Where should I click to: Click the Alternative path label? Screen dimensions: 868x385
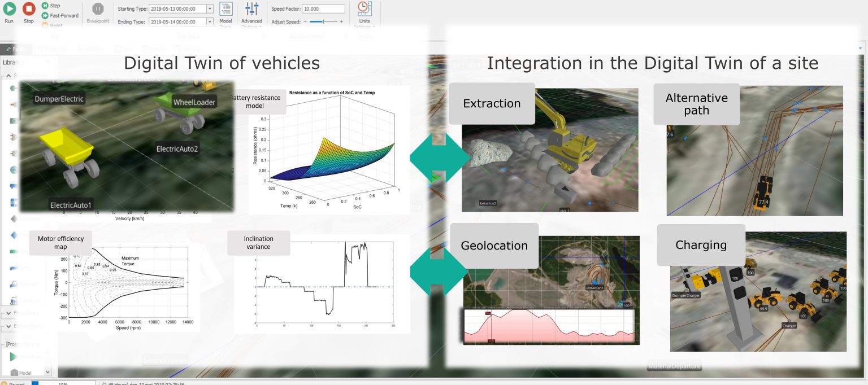(x=696, y=104)
